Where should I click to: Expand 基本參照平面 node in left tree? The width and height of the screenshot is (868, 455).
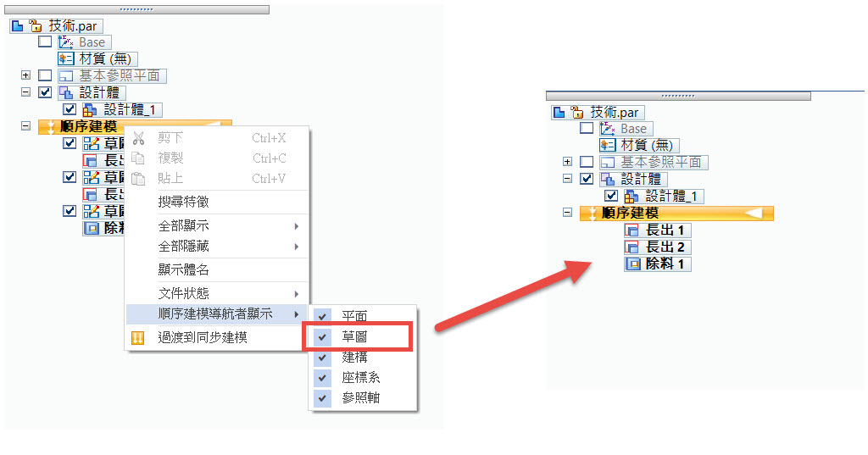point(25,75)
